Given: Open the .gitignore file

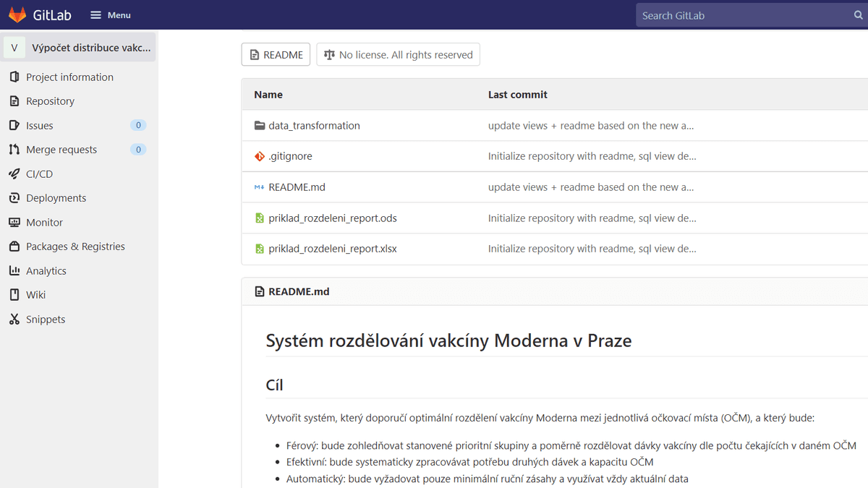Looking at the screenshot, I should pos(291,155).
